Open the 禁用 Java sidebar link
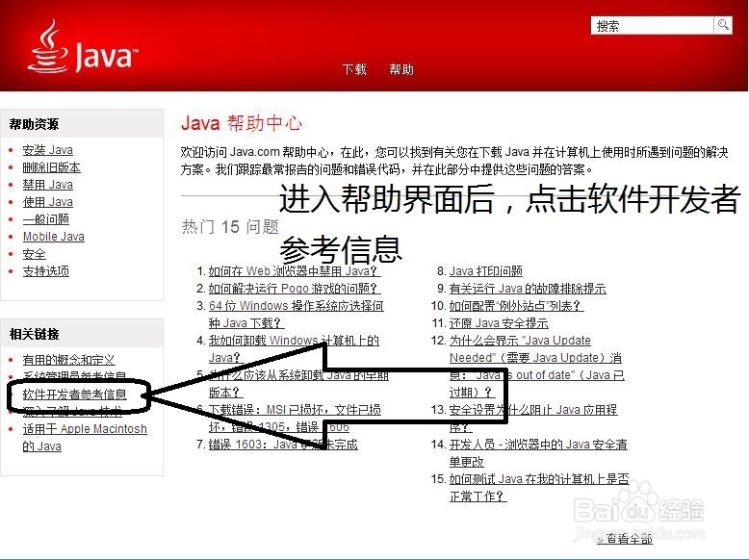Viewport: 749px width, 560px height. [48, 185]
